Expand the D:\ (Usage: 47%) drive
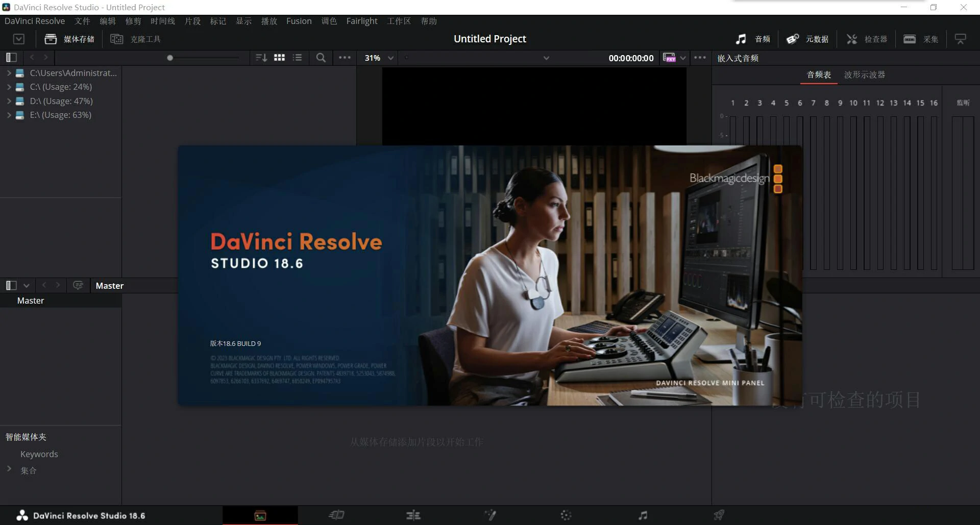Screen dimensions: 980x525 (9, 101)
